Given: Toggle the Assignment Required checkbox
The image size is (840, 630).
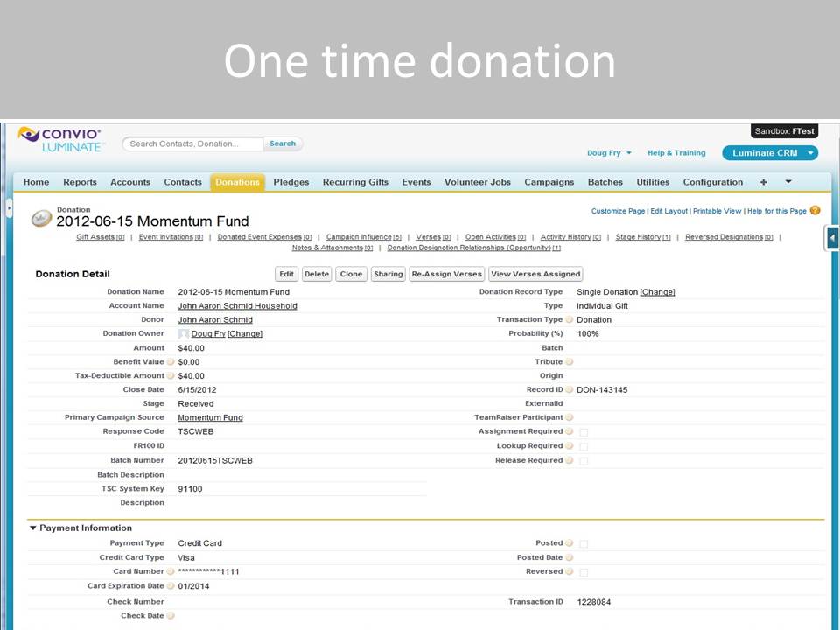Looking at the screenshot, I should click(584, 432).
